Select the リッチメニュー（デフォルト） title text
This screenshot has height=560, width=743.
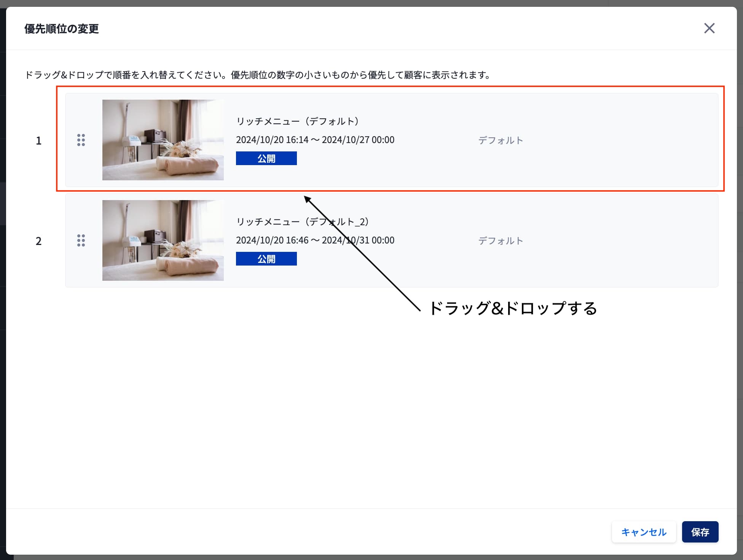297,121
